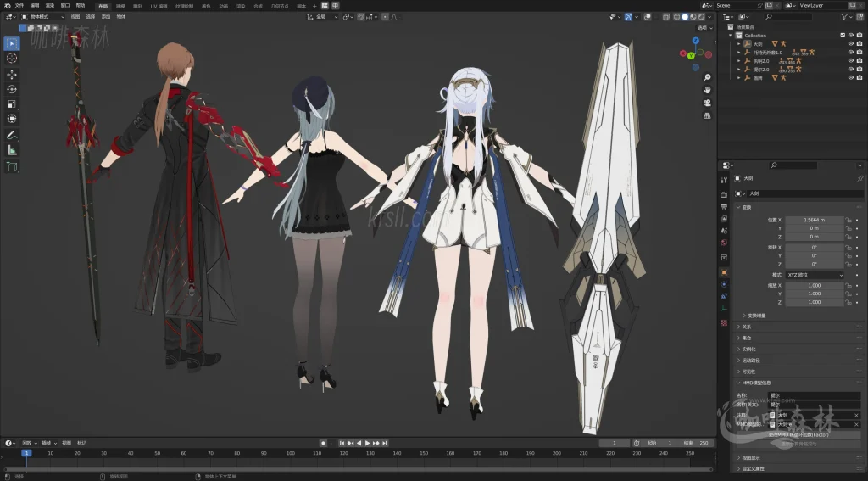868x481 pixels.
Task: Select Solid viewport shading mode
Action: coord(685,17)
